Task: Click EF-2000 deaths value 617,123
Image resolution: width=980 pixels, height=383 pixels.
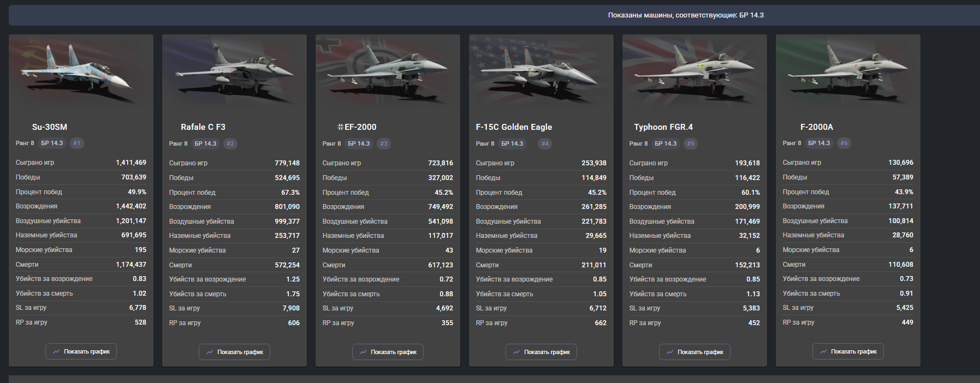Action: pyautogui.click(x=441, y=265)
